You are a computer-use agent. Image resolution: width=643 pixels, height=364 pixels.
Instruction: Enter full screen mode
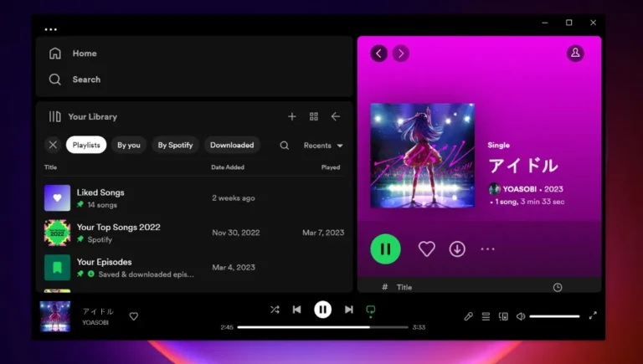click(593, 315)
